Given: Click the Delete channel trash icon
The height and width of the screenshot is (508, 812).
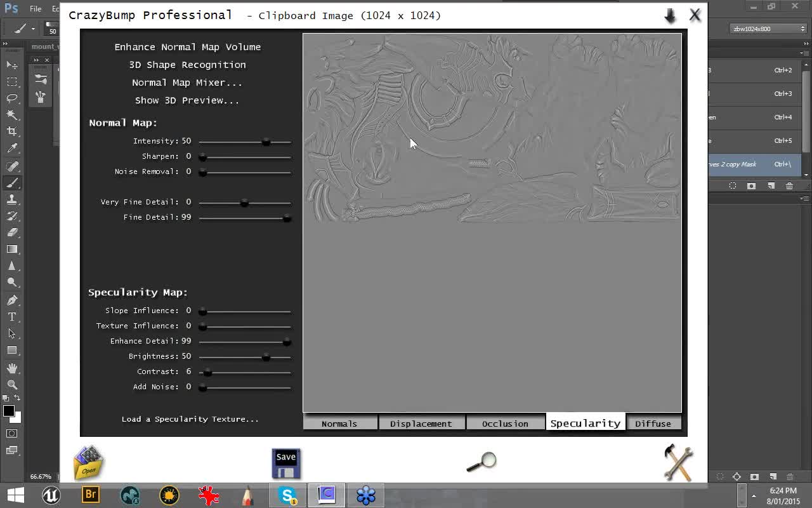Looking at the screenshot, I should [789, 186].
